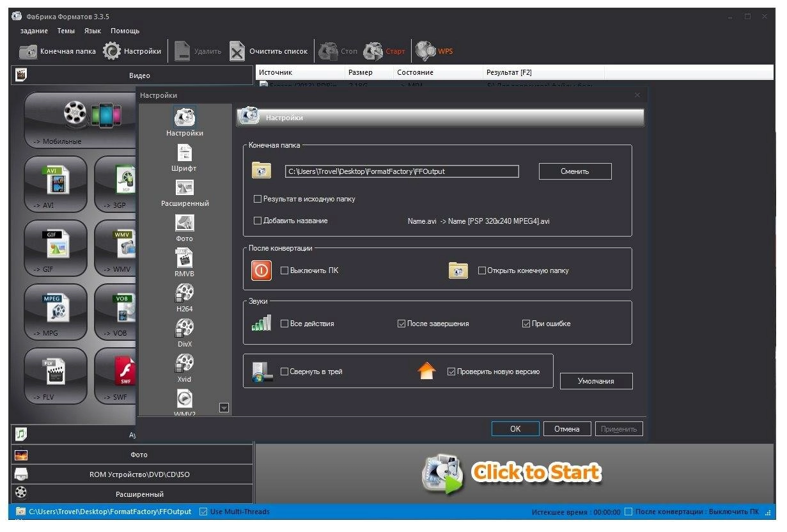
Task: Confirm settings with OK
Action: tap(515, 429)
